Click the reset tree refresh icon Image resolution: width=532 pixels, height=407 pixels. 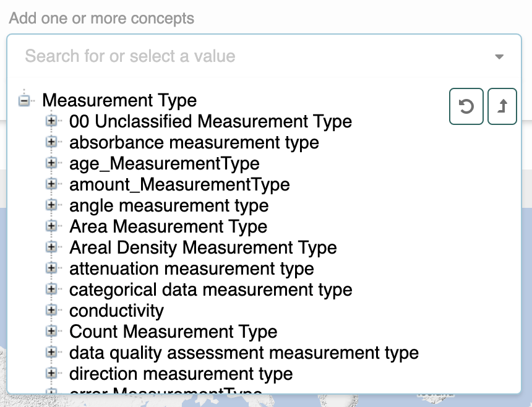466,107
